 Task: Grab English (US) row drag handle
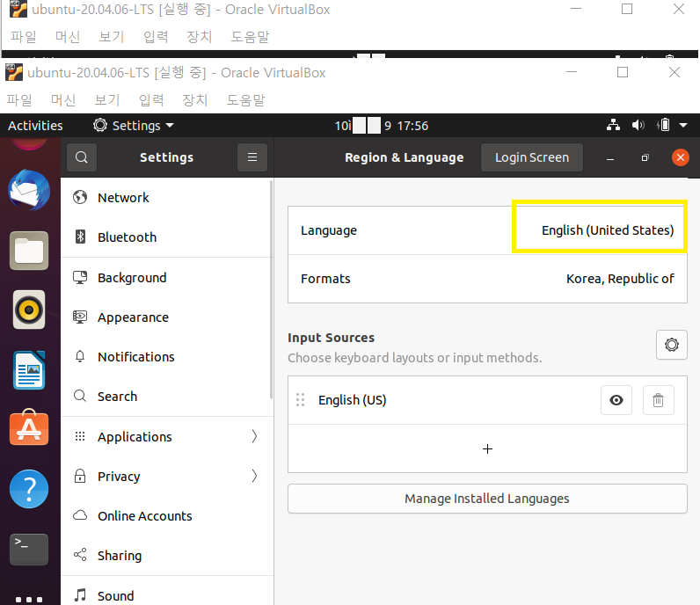point(301,400)
